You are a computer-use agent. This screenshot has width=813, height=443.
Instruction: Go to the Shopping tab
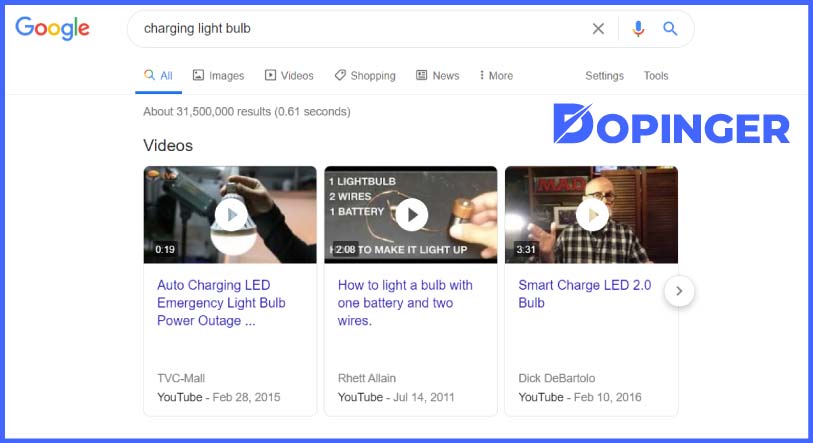[365, 76]
